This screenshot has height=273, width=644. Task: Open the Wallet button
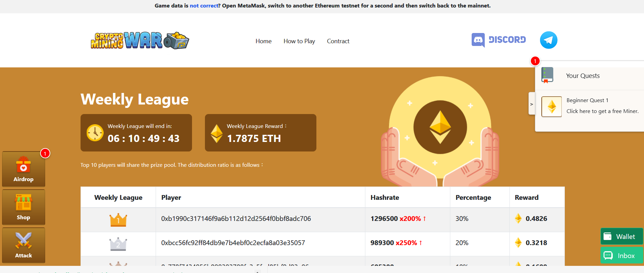coord(622,237)
